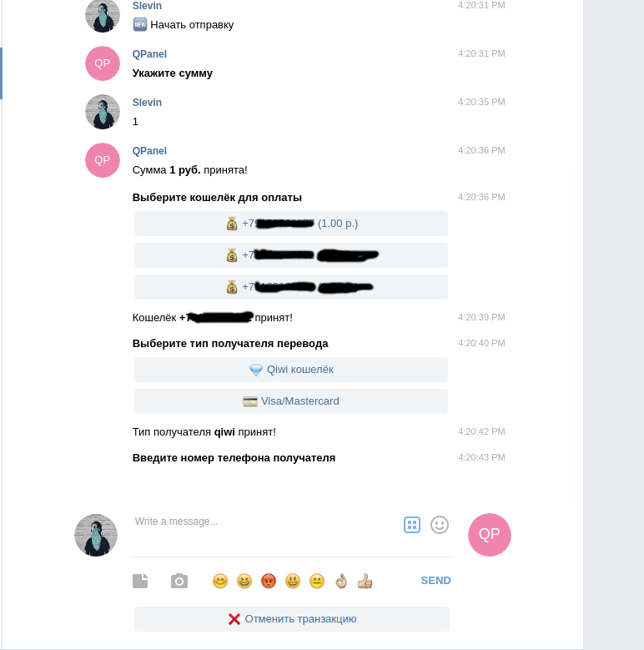The image size is (644, 650).
Task: Choose the Visa/Mastercard recipient option
Action: point(291,401)
